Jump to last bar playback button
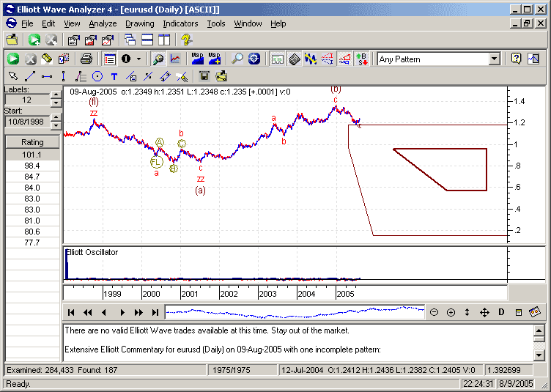Image resolution: width=551 pixels, height=392 pixels. [155, 312]
